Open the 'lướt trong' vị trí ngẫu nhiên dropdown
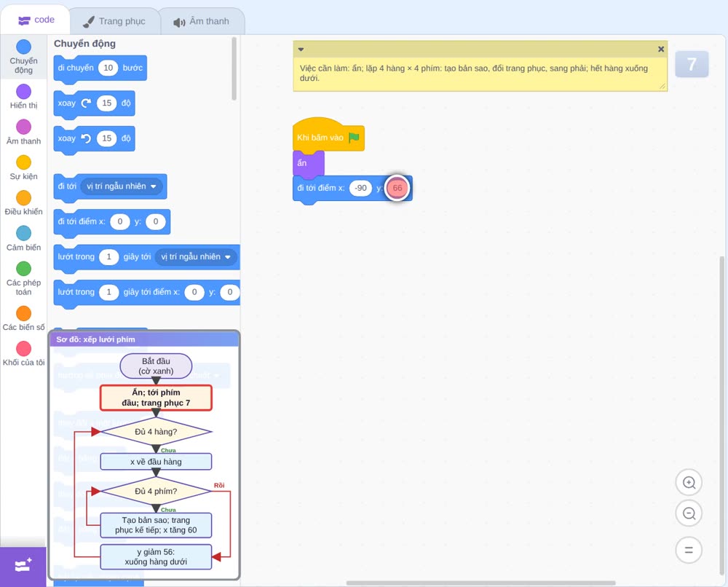728x587 pixels. point(196,257)
